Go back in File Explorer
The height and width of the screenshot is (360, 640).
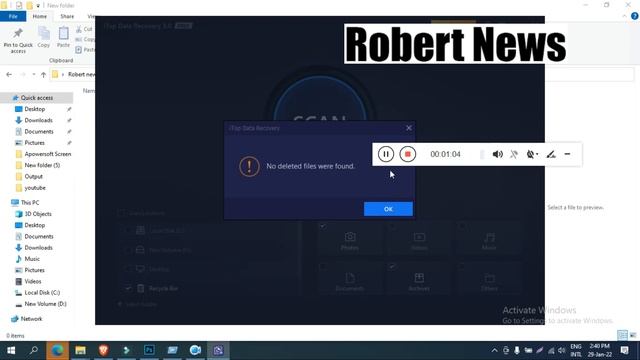pos(9,75)
